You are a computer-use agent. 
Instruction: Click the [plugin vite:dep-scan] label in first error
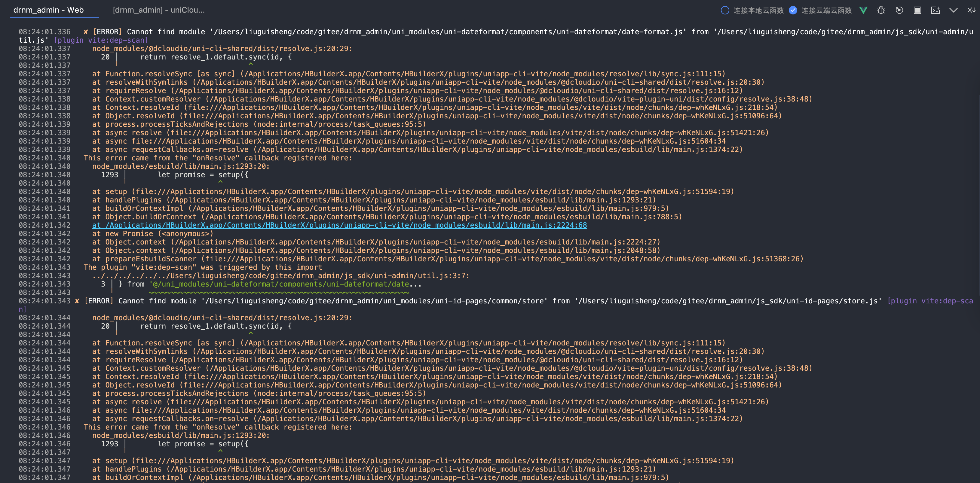tap(101, 40)
